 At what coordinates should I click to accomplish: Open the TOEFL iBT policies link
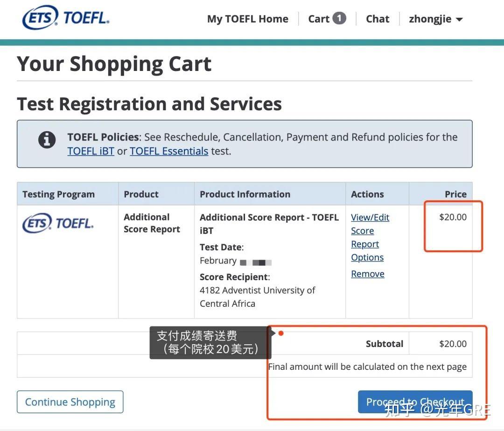[91, 151]
